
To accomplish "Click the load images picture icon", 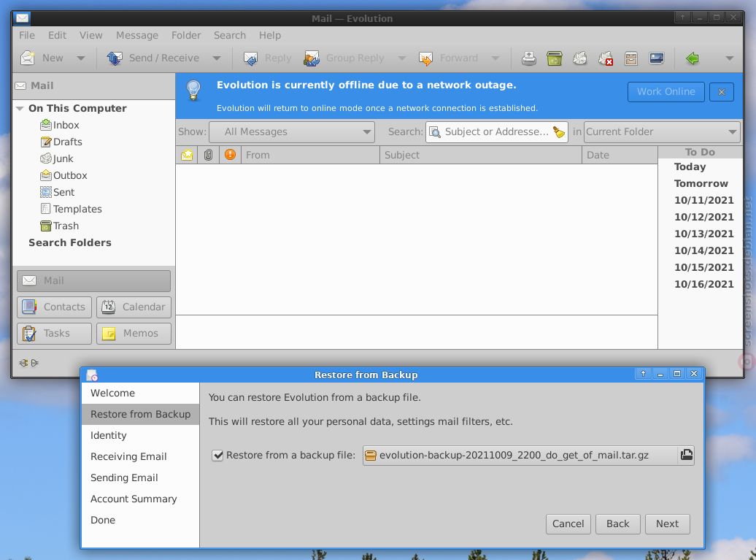I will pos(657,58).
